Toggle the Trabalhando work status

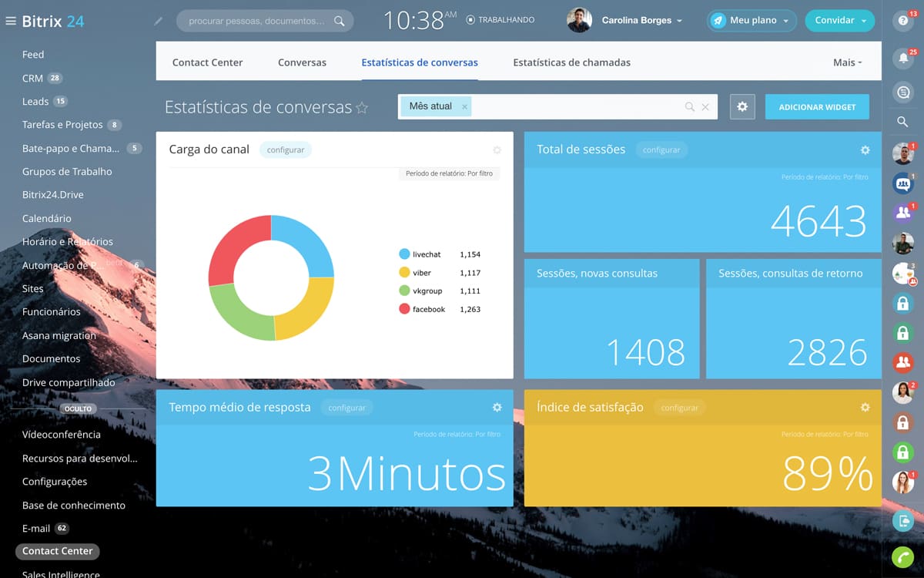tap(500, 20)
